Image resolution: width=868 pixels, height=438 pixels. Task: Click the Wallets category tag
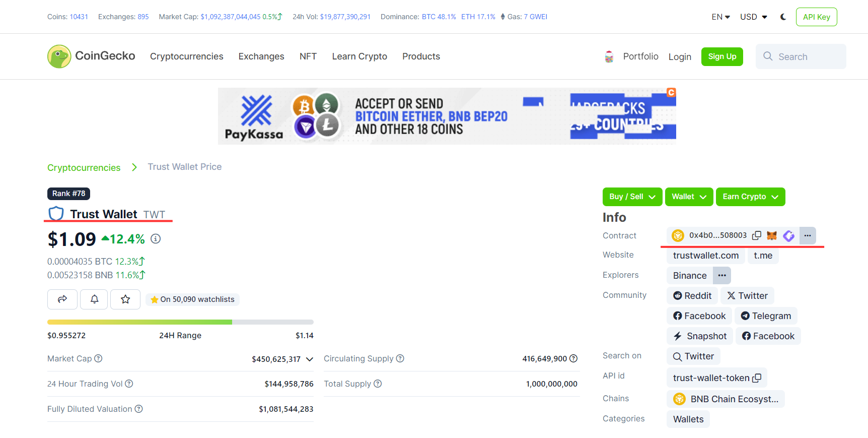pos(688,419)
